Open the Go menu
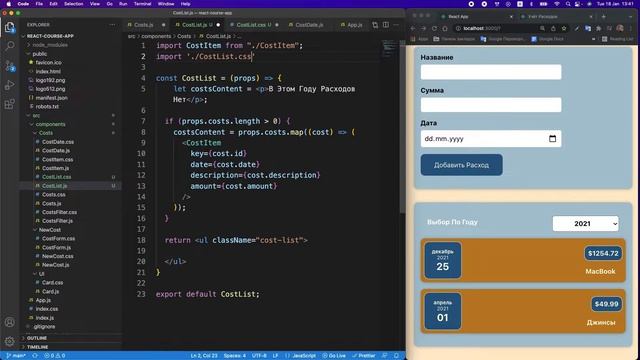 [109, 4]
